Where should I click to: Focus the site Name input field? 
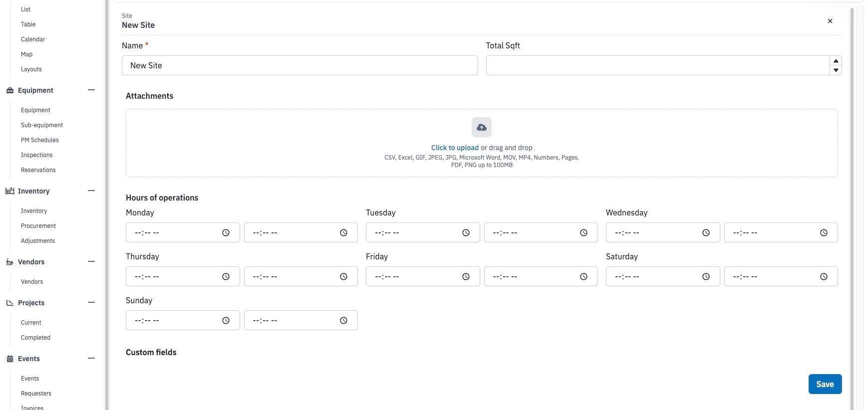tap(299, 65)
